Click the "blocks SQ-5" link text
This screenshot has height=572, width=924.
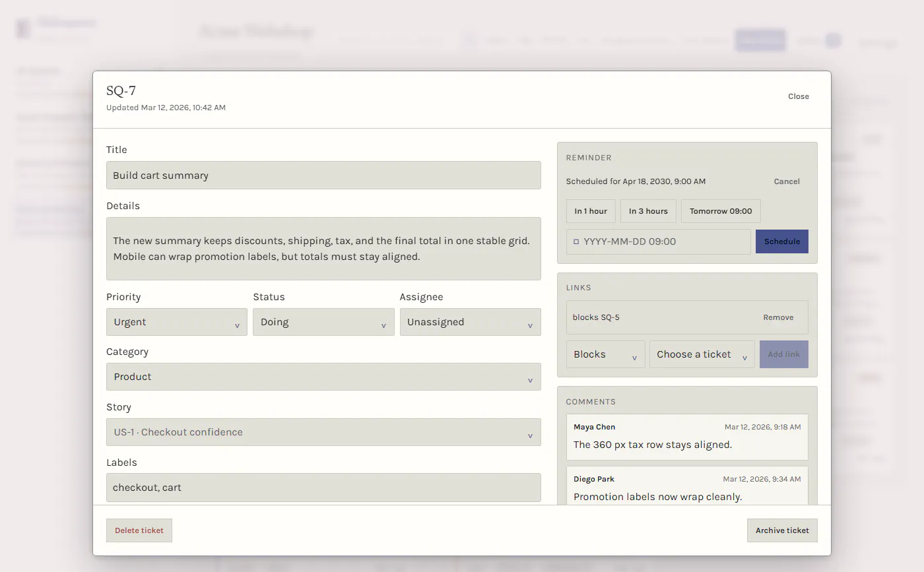coord(596,317)
